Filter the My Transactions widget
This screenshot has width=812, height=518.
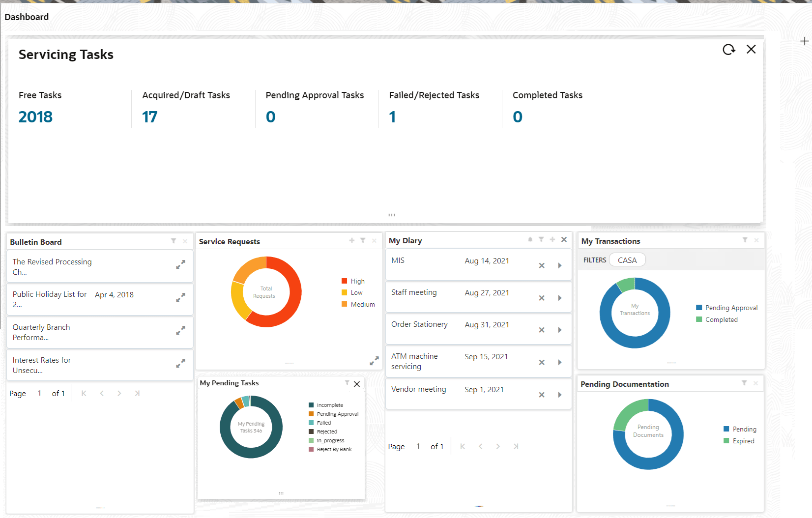coord(745,240)
